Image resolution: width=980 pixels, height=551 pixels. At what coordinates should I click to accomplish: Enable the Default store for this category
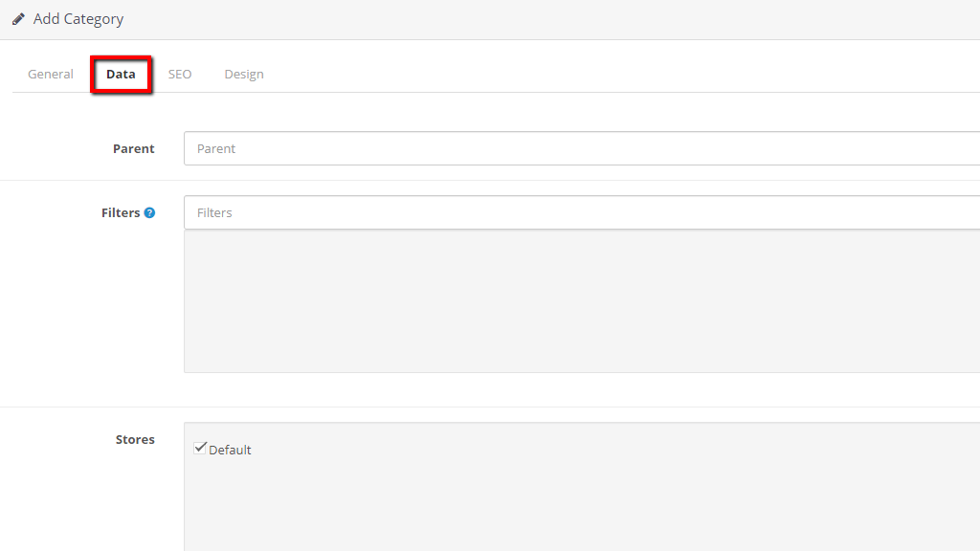[x=200, y=448]
